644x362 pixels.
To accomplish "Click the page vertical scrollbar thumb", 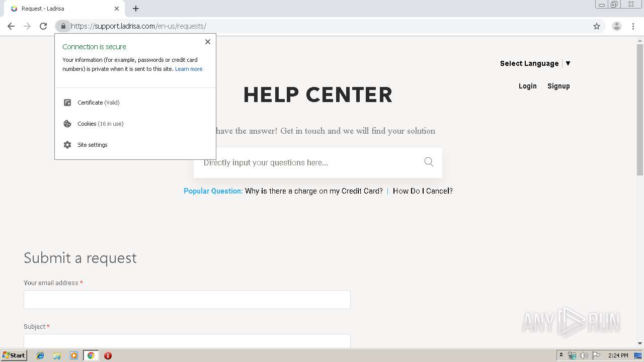I will click(640, 110).
